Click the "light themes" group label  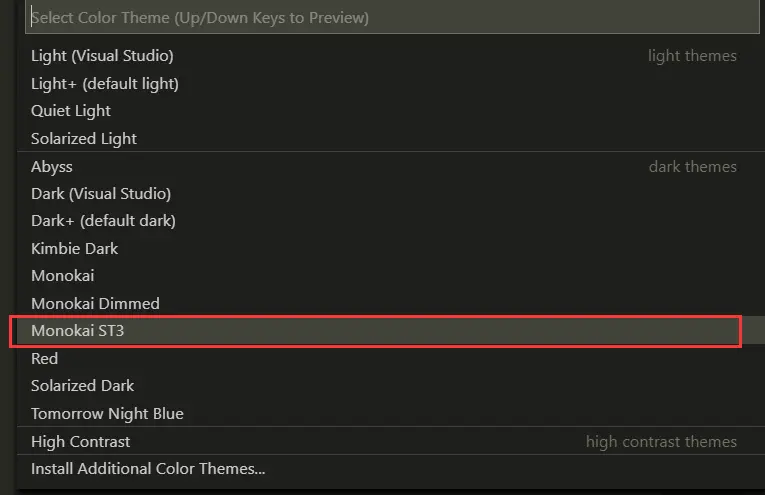(692, 56)
